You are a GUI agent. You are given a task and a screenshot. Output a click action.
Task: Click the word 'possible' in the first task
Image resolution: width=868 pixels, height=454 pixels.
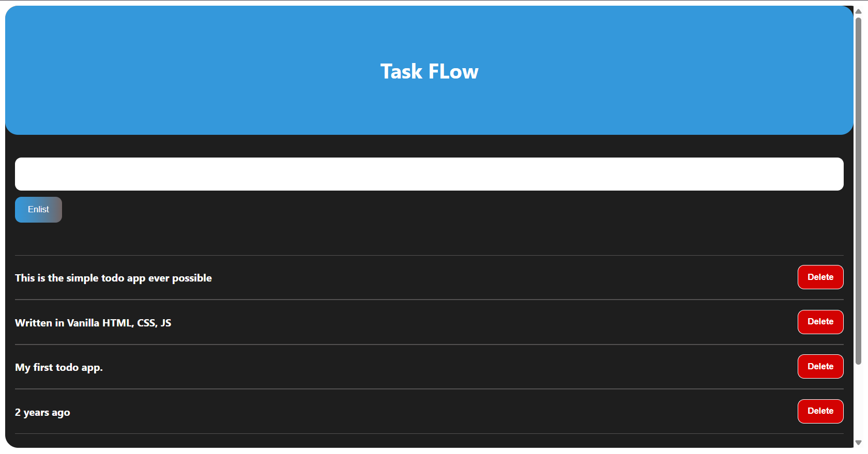tap(192, 278)
